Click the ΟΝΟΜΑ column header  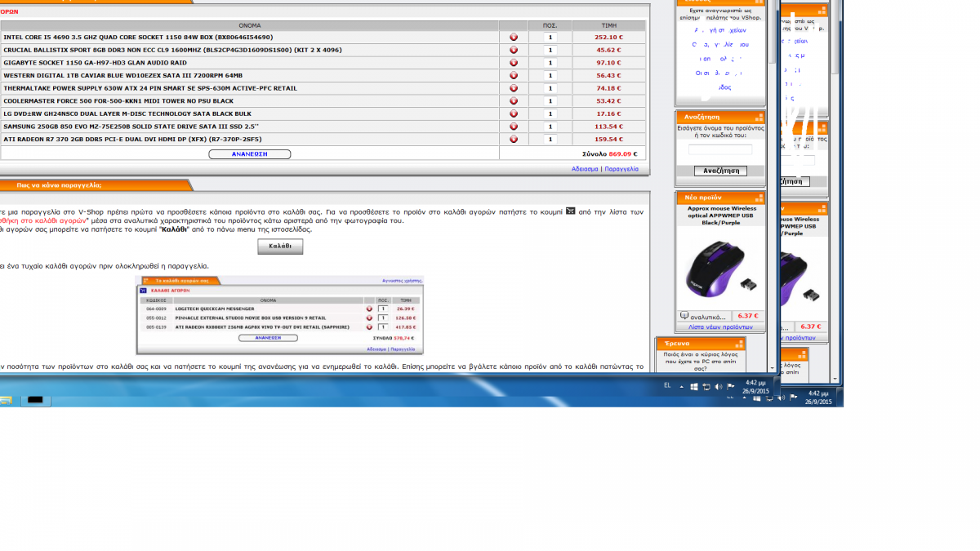coord(250,25)
